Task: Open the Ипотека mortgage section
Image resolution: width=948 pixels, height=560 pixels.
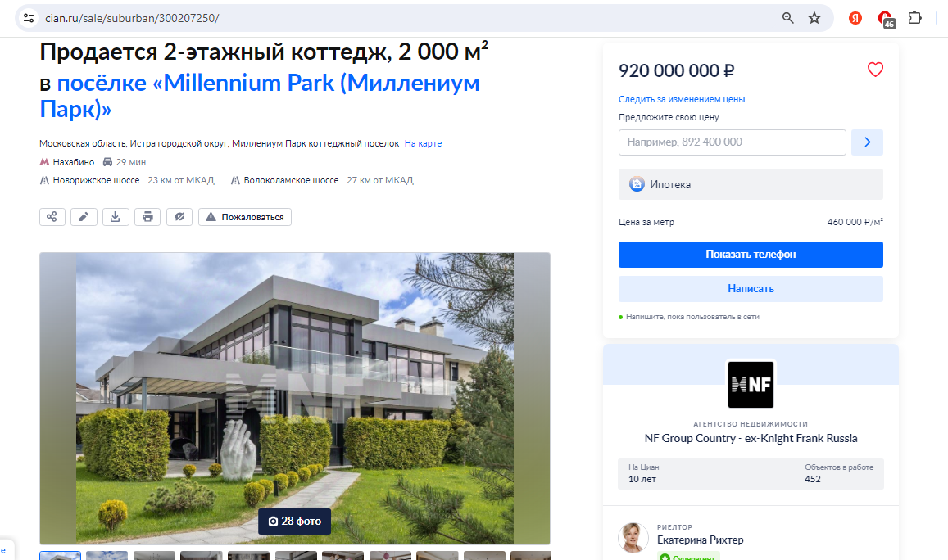Action: [751, 184]
